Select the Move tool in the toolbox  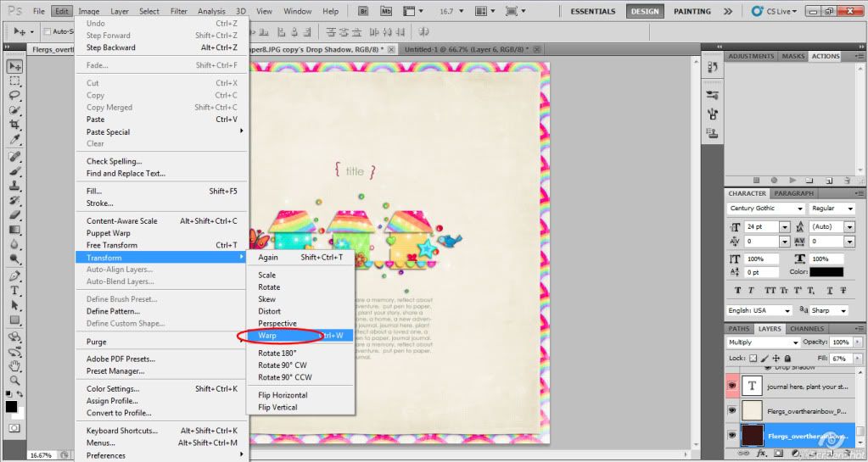click(x=14, y=66)
